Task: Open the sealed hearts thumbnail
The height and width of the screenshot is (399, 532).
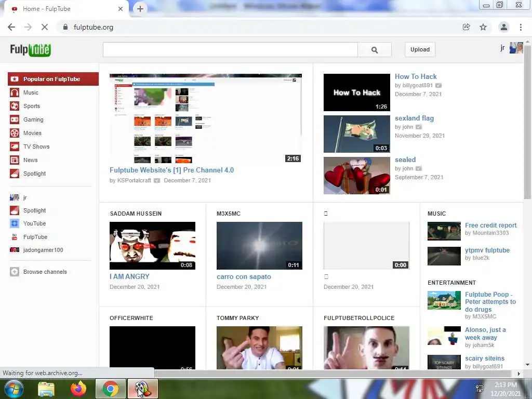Action: coord(356,176)
